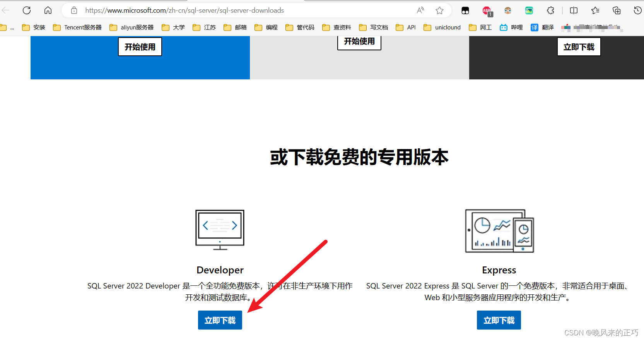Open the 管代码 bookmarks folder
Screen dimensions: 644x340
pyautogui.click(x=300, y=27)
